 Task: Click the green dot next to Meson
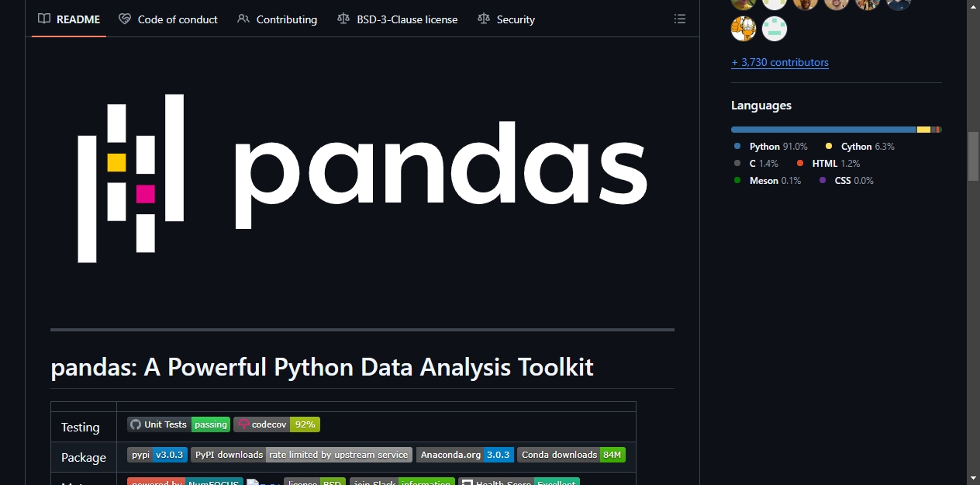737,180
